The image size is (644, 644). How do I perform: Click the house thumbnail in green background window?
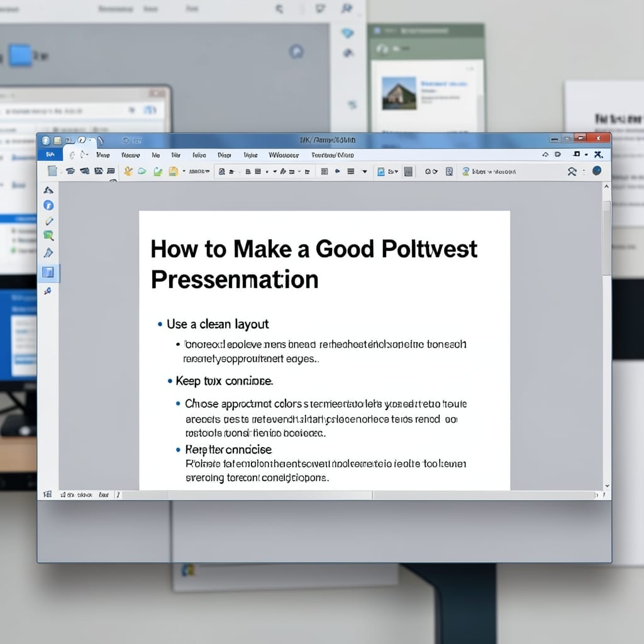(x=399, y=94)
